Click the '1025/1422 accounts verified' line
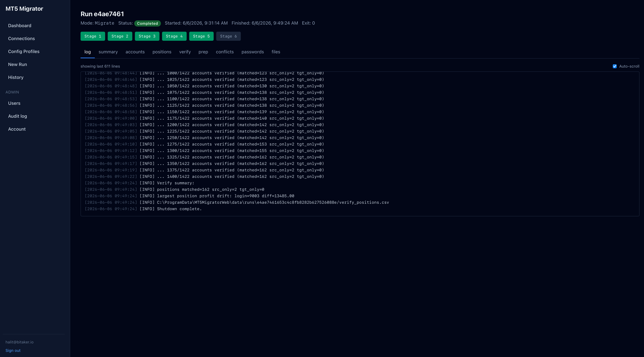The height and width of the screenshot is (357, 644). point(204,80)
